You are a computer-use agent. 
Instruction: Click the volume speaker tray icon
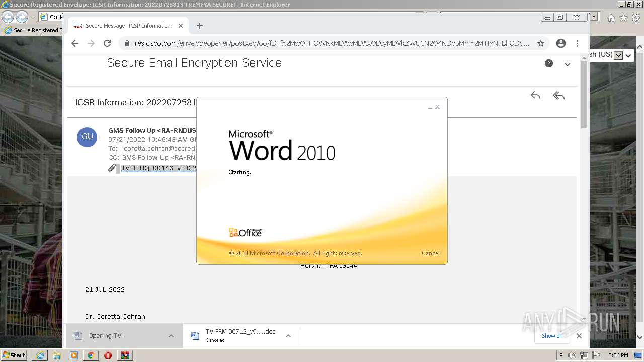click(x=572, y=355)
